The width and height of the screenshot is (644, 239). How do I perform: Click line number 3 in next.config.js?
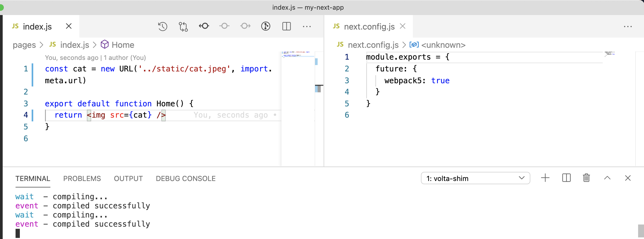pos(347,81)
